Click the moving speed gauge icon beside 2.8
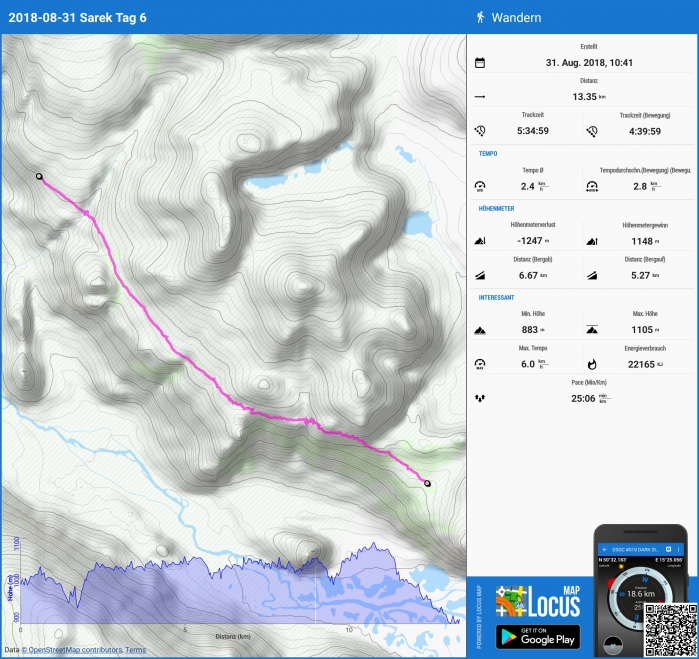699x659 pixels. coord(592,186)
